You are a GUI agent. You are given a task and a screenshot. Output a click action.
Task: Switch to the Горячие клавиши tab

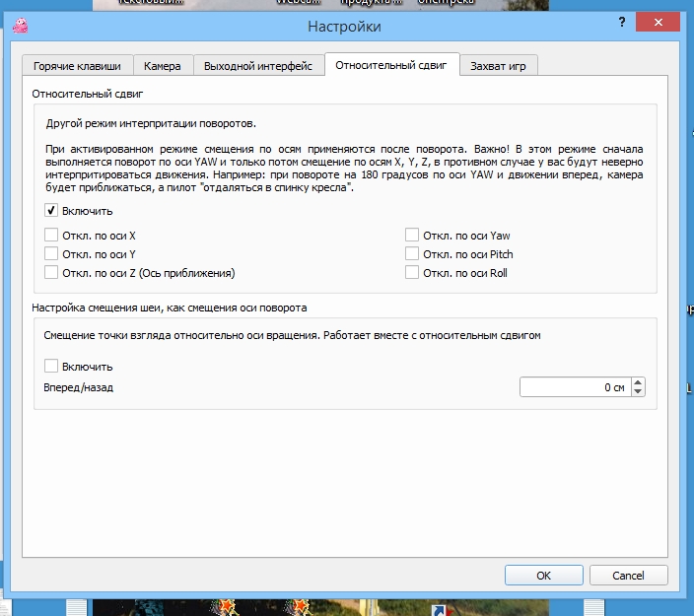(x=77, y=66)
